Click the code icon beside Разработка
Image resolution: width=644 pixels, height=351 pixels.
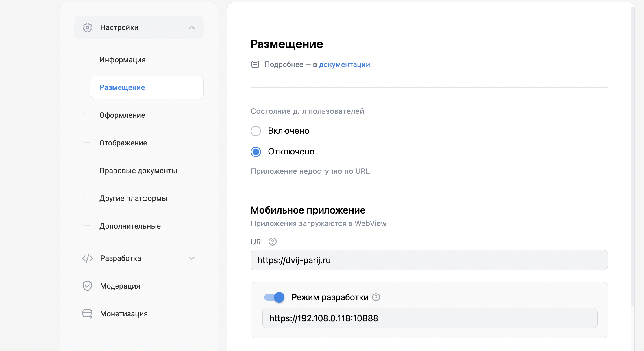pos(88,258)
